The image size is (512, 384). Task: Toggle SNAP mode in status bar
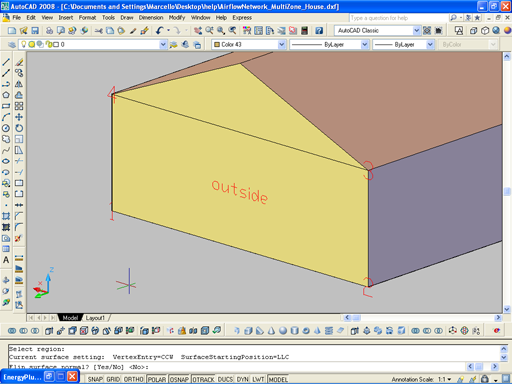(95, 379)
